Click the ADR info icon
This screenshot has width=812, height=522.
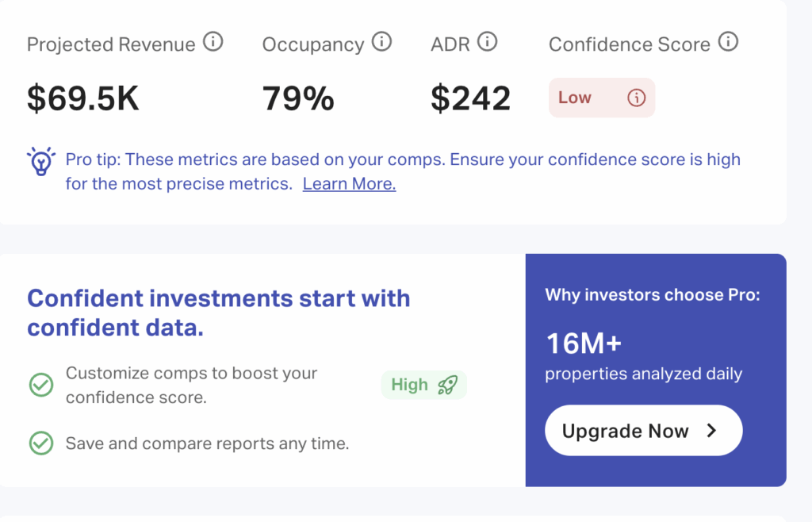click(x=489, y=41)
